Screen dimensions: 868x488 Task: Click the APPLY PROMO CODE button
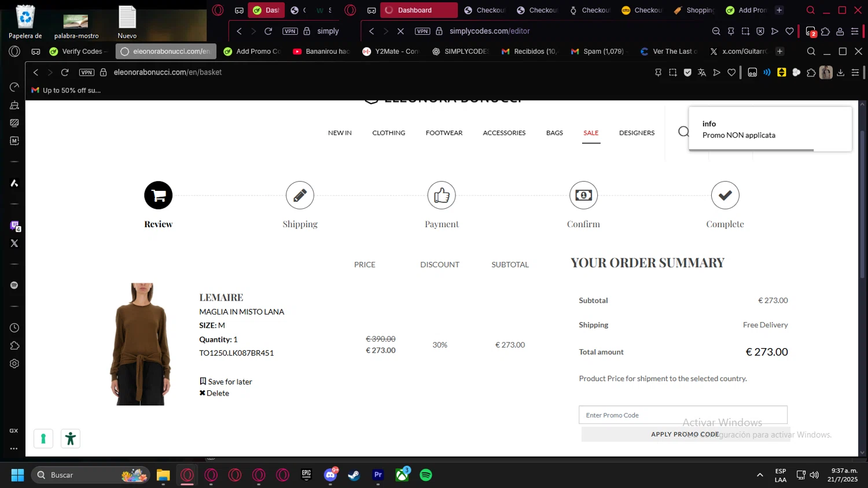685,434
